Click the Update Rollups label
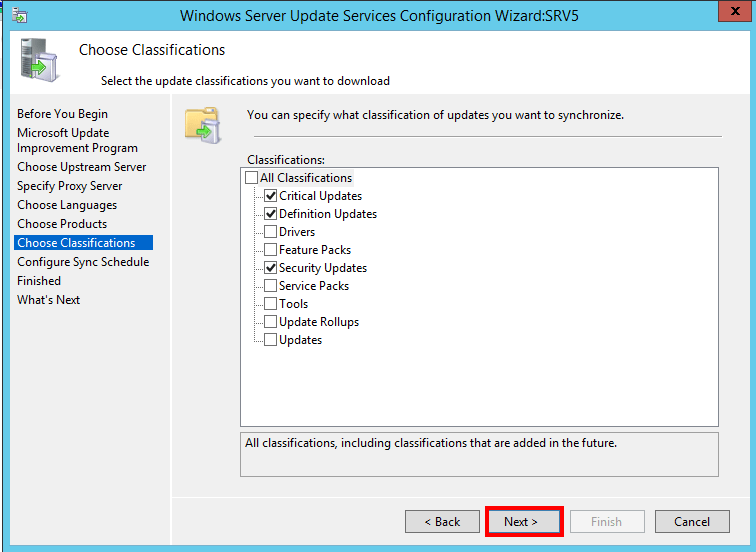 click(319, 322)
